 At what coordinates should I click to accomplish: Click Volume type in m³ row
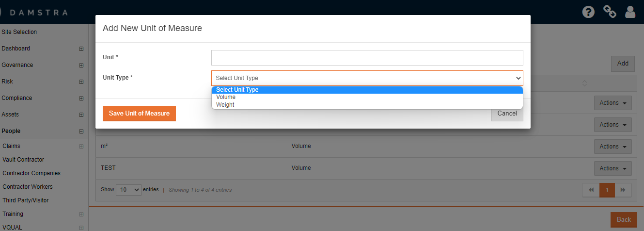click(301, 146)
